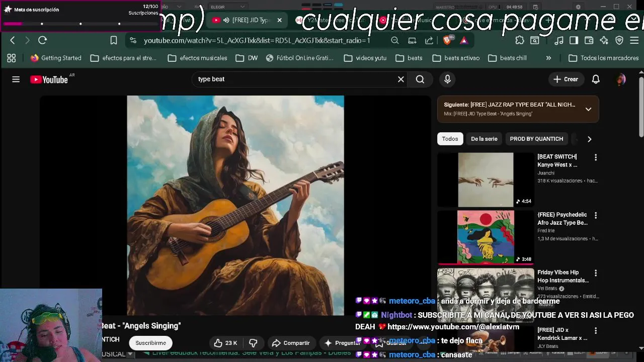Open the music note playlist icon
The width and height of the screenshot is (644, 362).
tap(558, 40)
